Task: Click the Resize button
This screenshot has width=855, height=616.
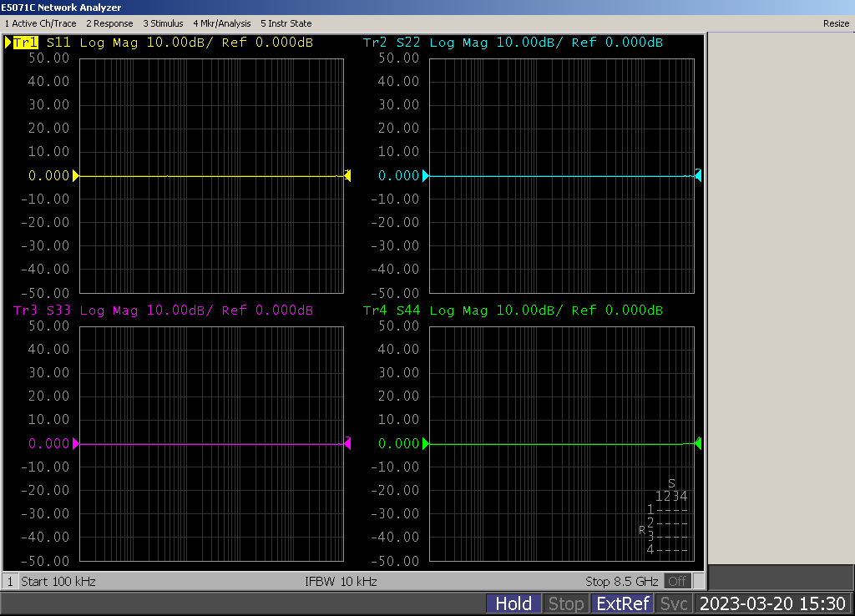Action: [x=836, y=23]
